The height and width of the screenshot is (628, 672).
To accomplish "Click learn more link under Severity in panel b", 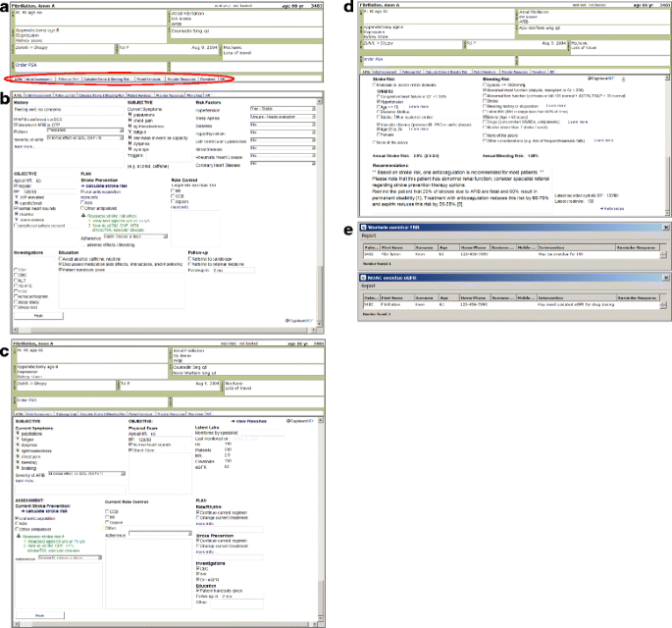I will tap(24, 146).
